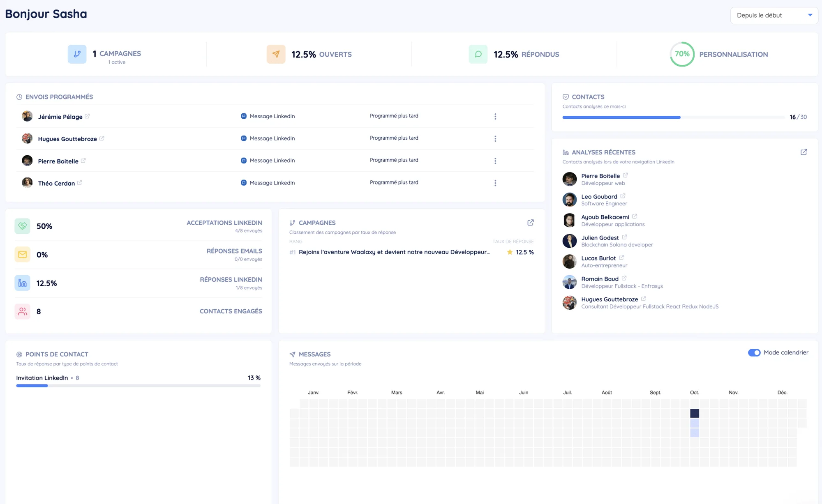822x504 pixels.
Task: Open Jérémie Pélage external profile link icon
Action: 87,116
